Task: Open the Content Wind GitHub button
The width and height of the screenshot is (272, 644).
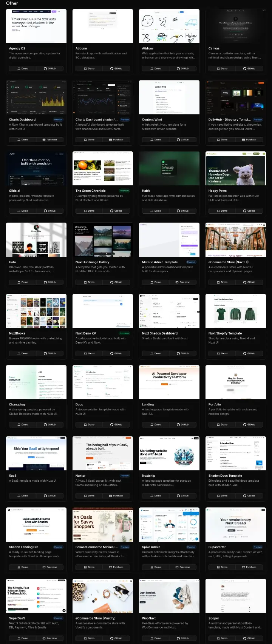Action: 183,140
